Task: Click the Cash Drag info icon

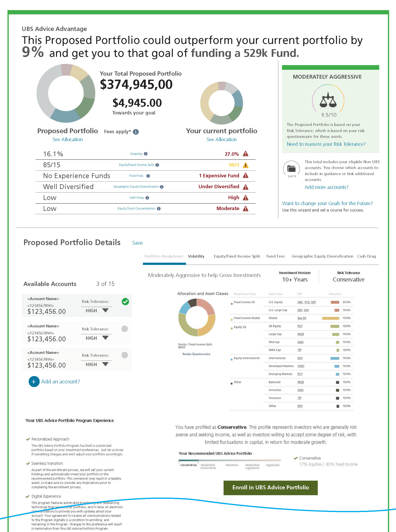Action: point(147,198)
